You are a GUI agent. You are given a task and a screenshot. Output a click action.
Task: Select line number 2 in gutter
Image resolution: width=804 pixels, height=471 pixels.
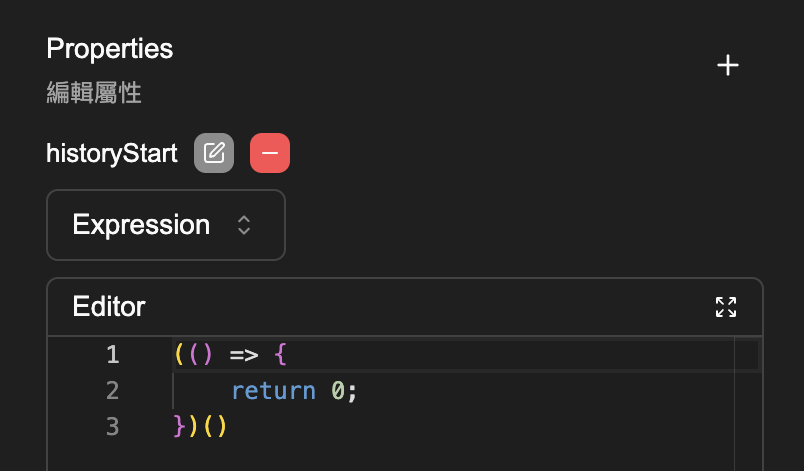(x=112, y=390)
